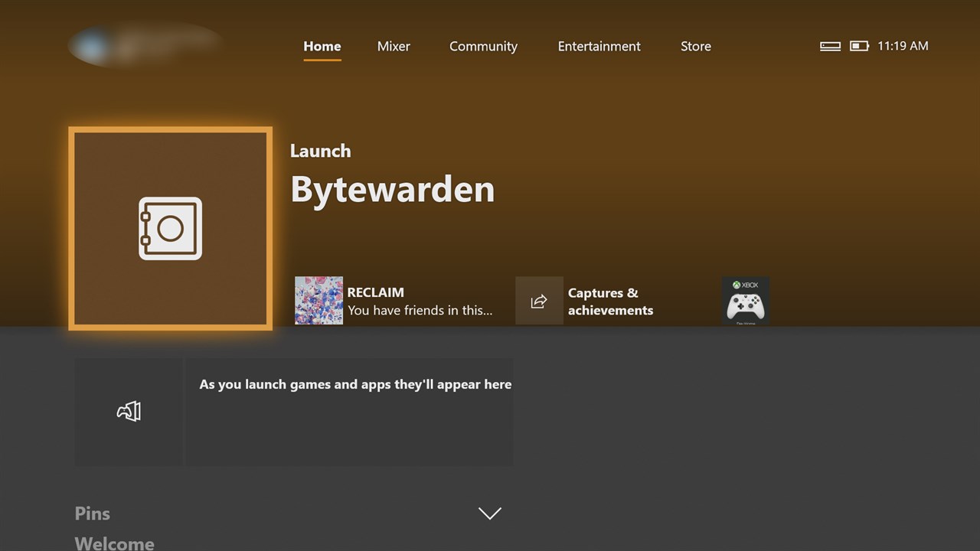Select the RECLAIM title text
The width and height of the screenshot is (980, 551).
click(376, 292)
